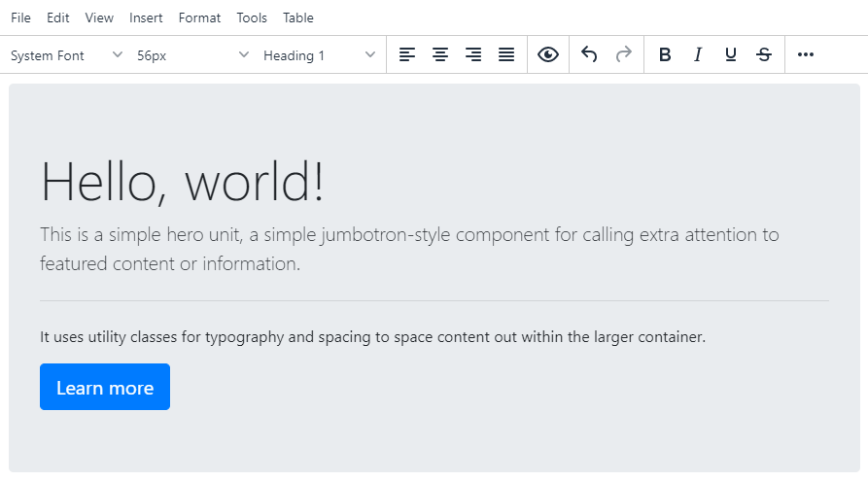Open the Heading 1 block format dropdown
The height and width of the screenshot is (482, 868).
point(320,55)
